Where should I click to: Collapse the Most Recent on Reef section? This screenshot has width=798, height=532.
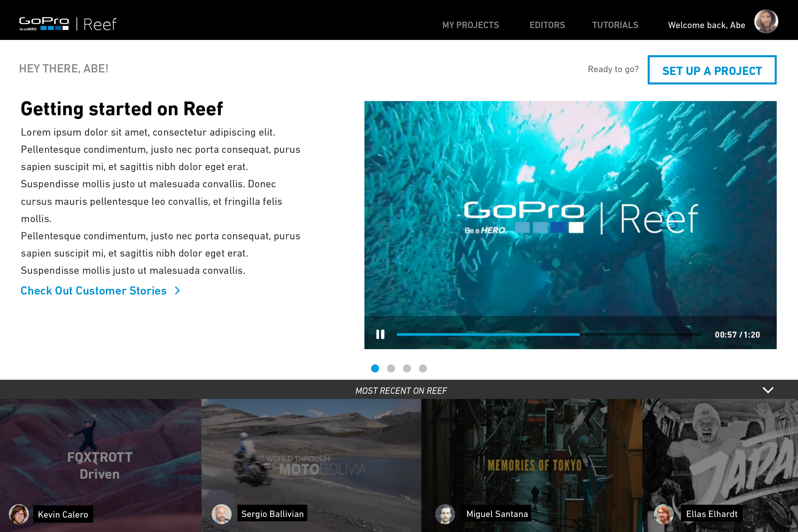768,390
